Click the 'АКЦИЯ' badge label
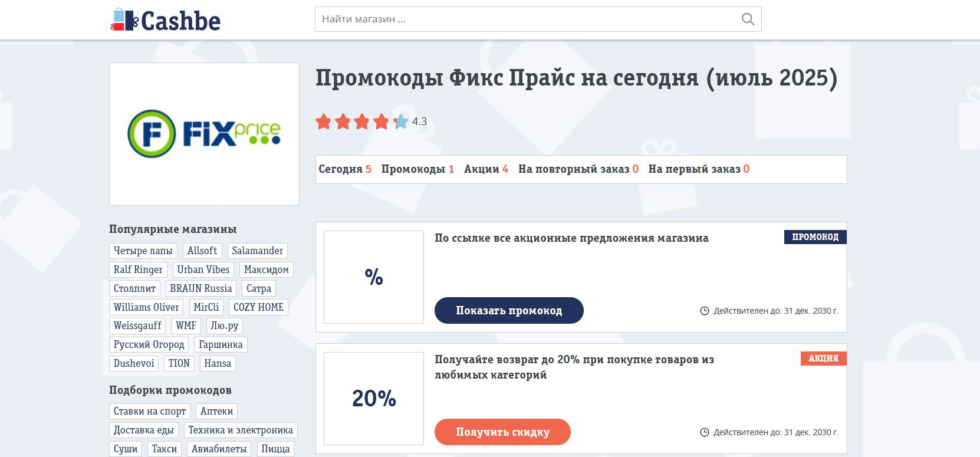Viewport: 980px width, 457px height. [x=824, y=359]
